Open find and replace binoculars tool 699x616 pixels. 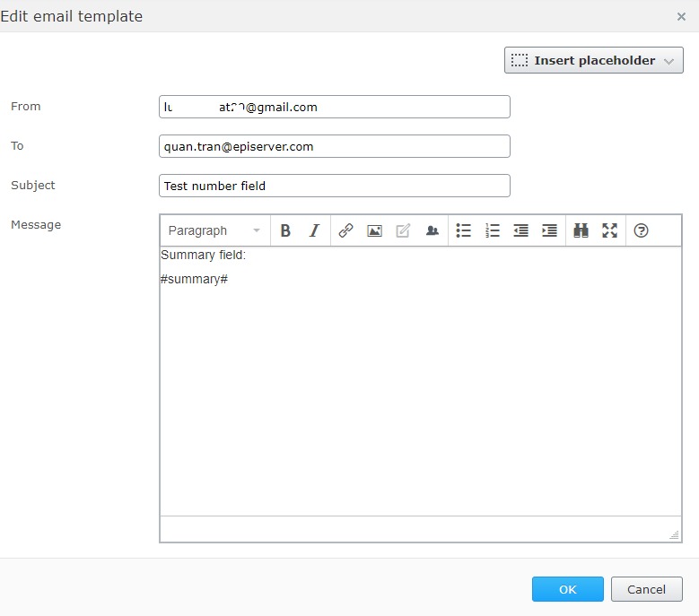coord(581,230)
